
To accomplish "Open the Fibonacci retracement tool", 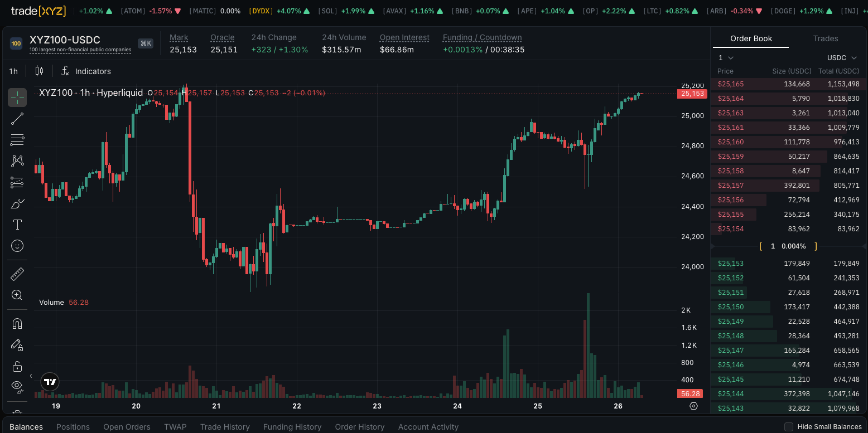I will 17,139.
